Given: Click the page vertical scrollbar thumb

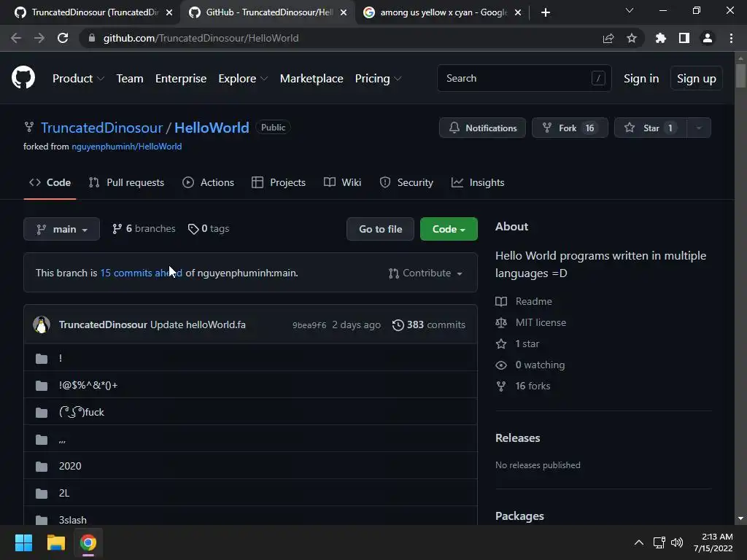Looking at the screenshot, I should [740, 75].
